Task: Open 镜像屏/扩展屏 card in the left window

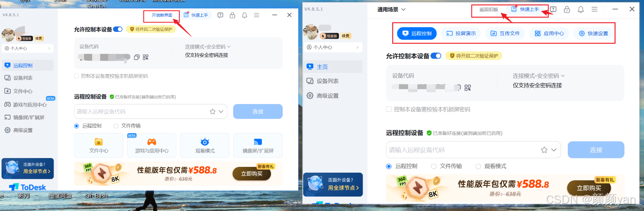Action: [258, 145]
